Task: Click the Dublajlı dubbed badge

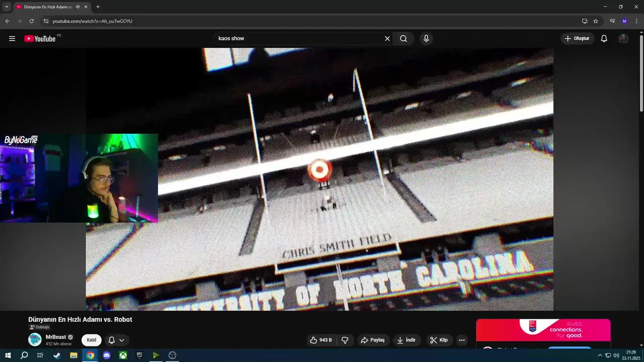Action: [x=39, y=327]
